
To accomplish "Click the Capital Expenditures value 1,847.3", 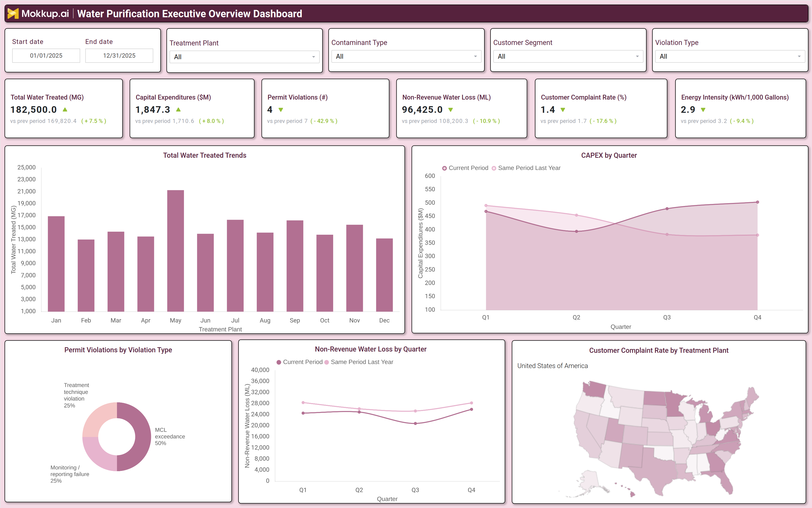I will 153,109.
